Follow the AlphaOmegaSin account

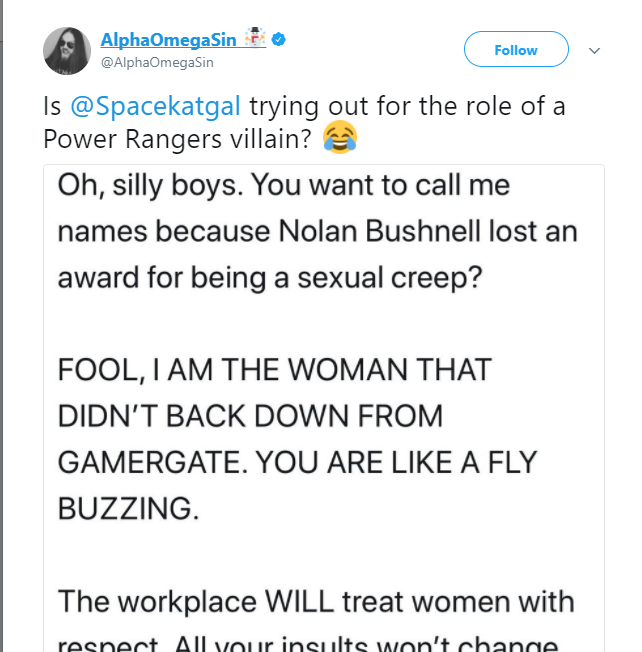point(516,49)
